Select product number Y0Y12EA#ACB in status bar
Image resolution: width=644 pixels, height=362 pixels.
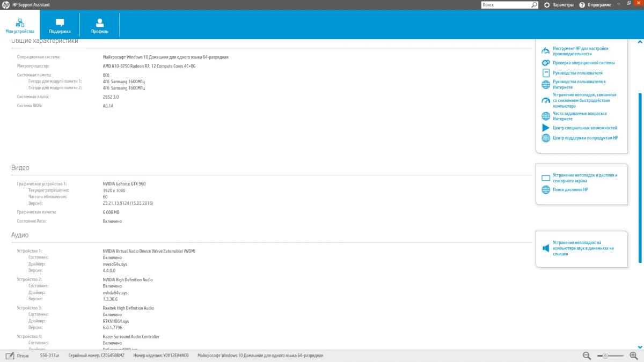pyautogui.click(x=176, y=355)
